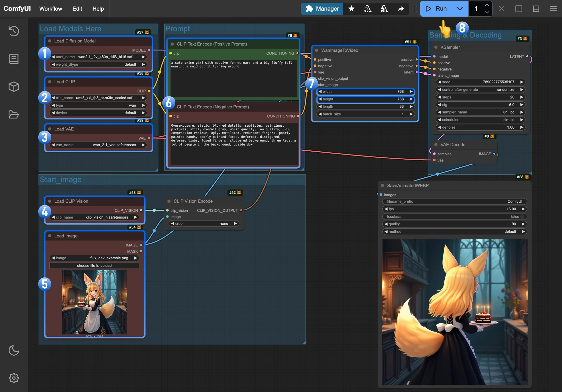Image resolution: width=562 pixels, height=392 pixels.
Task: Toggle dark theme with the moon icon
Action: pos(14,350)
